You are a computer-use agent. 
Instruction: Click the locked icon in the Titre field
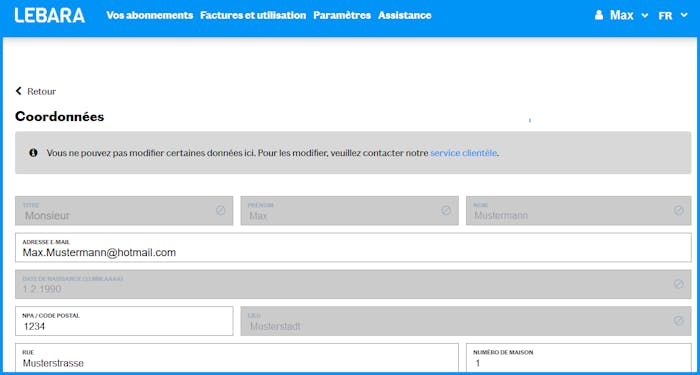click(221, 211)
